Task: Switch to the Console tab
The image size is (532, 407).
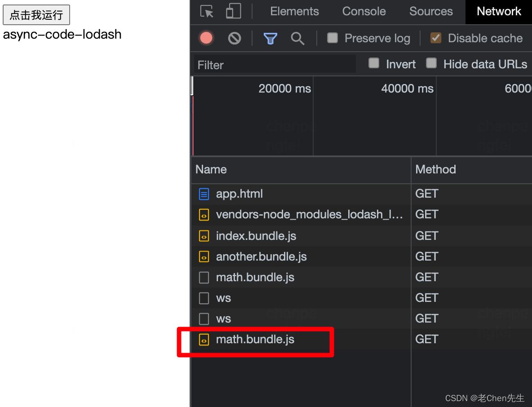Action: 364,11
